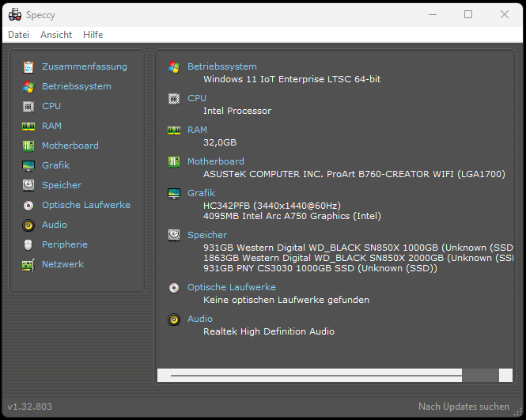Select Audio in the sidebar
Image resolution: width=526 pixels, height=420 pixels.
pyautogui.click(x=55, y=225)
